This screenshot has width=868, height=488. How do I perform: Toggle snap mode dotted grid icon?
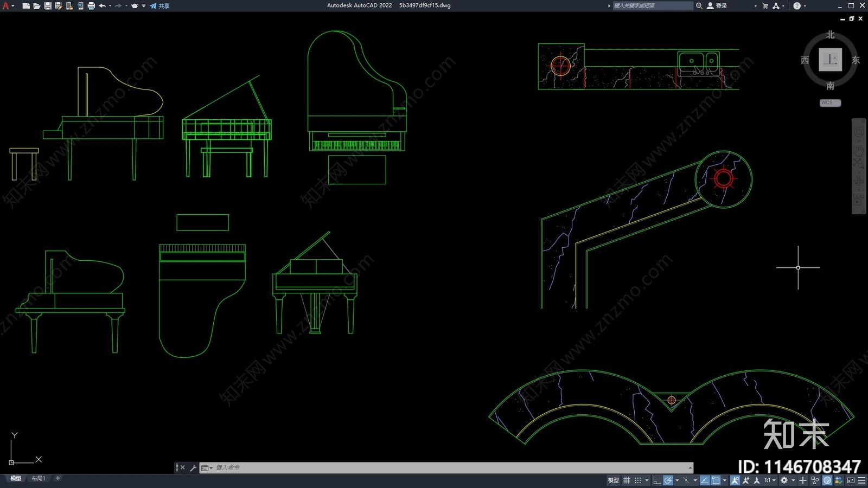click(x=638, y=480)
